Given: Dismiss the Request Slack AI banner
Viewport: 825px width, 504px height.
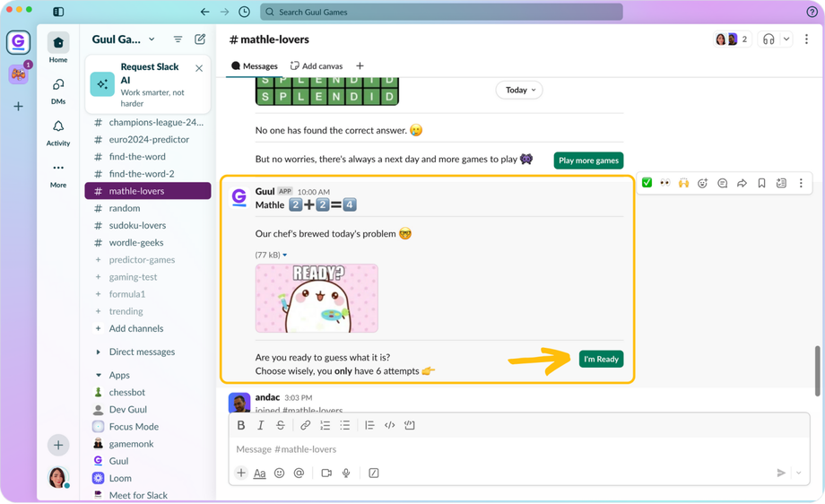Looking at the screenshot, I should (x=199, y=68).
